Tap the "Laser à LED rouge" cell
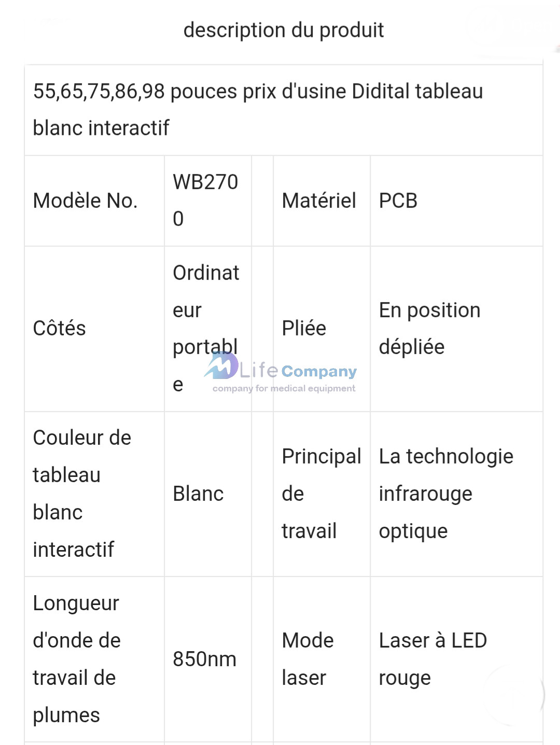560x745 pixels. tap(433, 659)
